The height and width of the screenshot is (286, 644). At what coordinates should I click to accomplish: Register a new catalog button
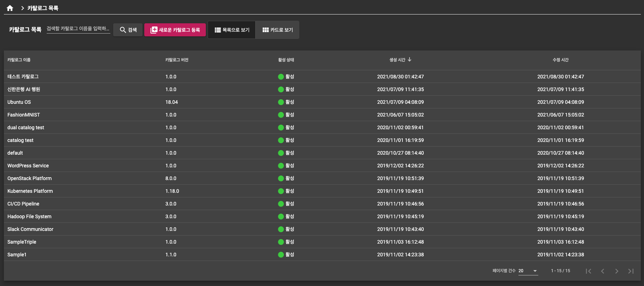point(175,30)
